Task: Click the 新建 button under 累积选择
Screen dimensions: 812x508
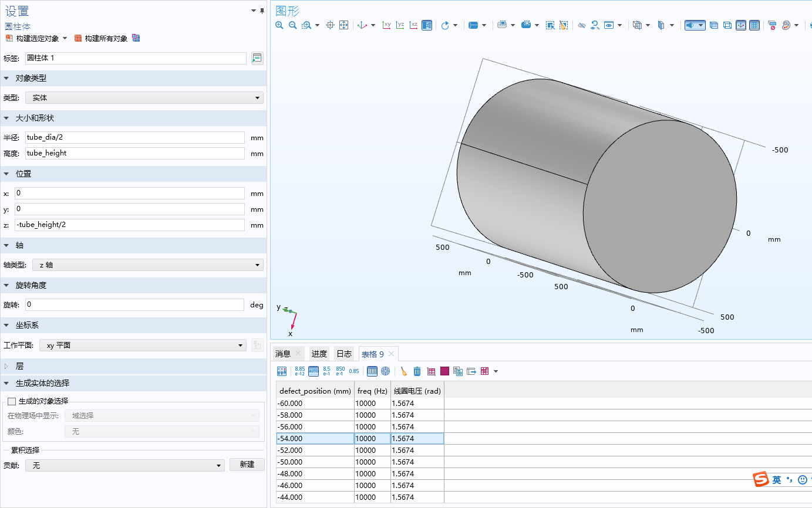Action: pyautogui.click(x=247, y=464)
